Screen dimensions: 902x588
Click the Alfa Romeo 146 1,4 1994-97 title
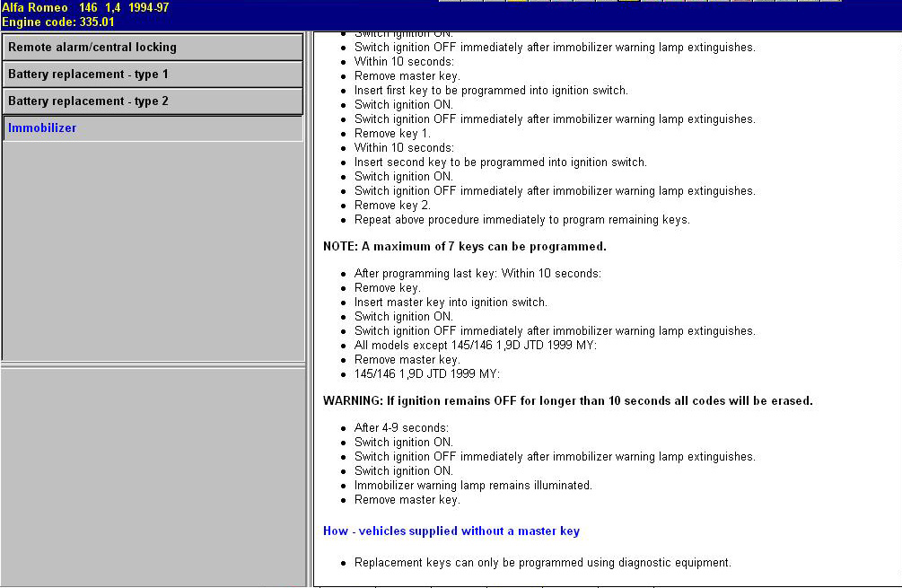point(85,7)
